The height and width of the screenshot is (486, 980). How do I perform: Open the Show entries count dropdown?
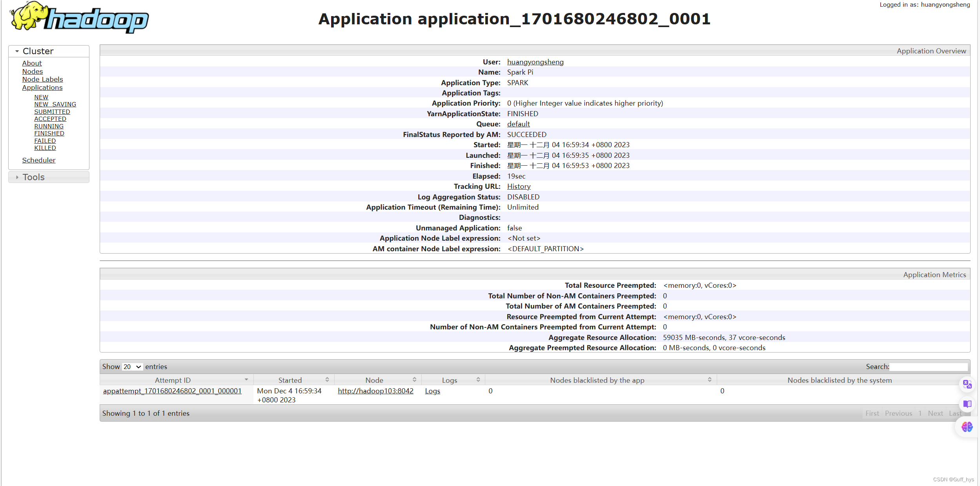click(x=132, y=367)
